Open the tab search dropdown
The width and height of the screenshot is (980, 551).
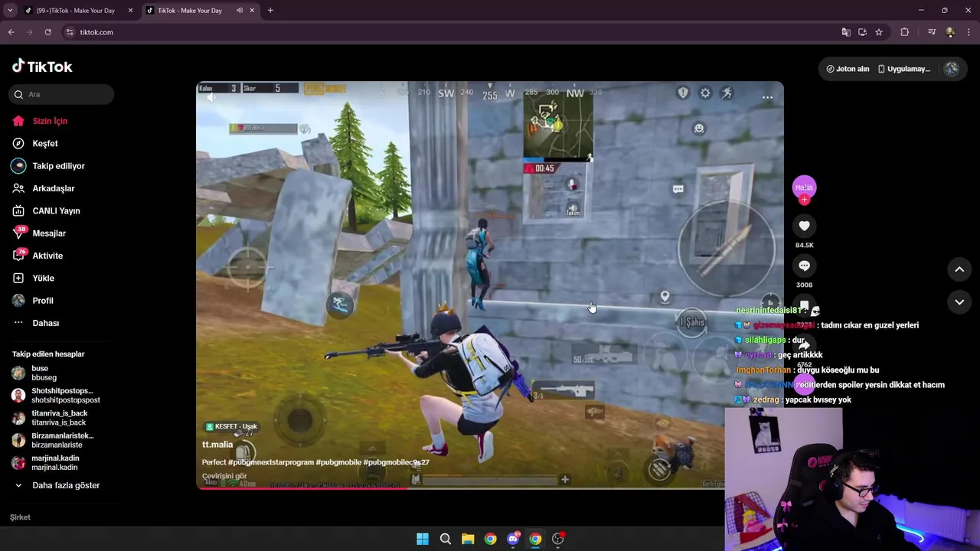click(10, 11)
